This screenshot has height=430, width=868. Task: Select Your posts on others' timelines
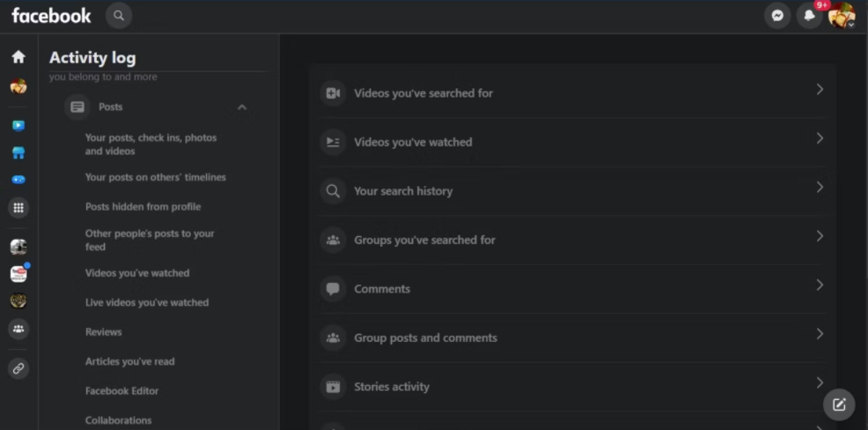click(156, 177)
